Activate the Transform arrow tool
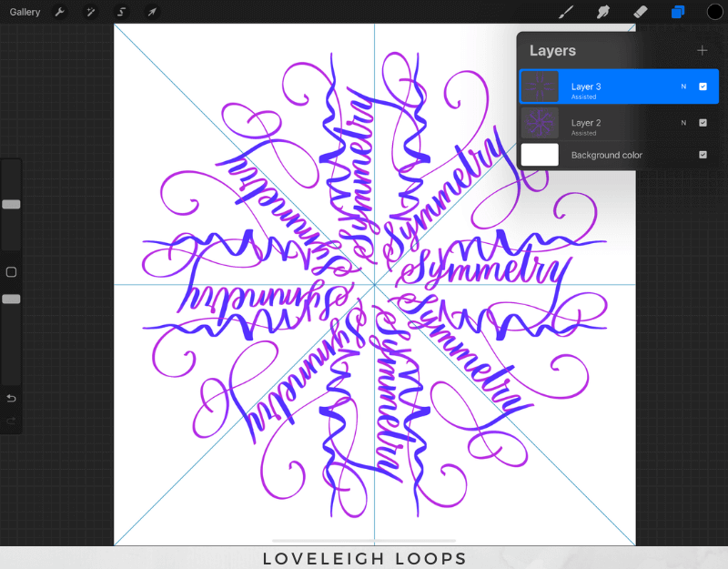This screenshot has height=569, width=728. (152, 12)
